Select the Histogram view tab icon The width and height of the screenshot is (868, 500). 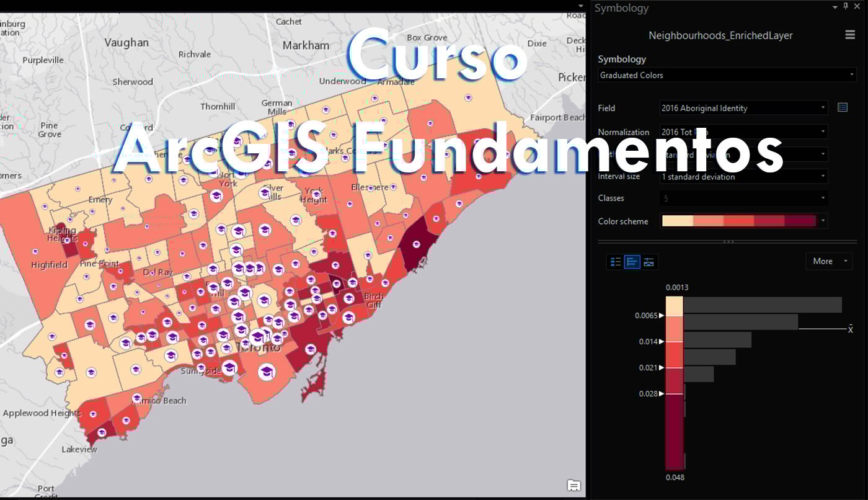pyautogui.click(x=632, y=262)
